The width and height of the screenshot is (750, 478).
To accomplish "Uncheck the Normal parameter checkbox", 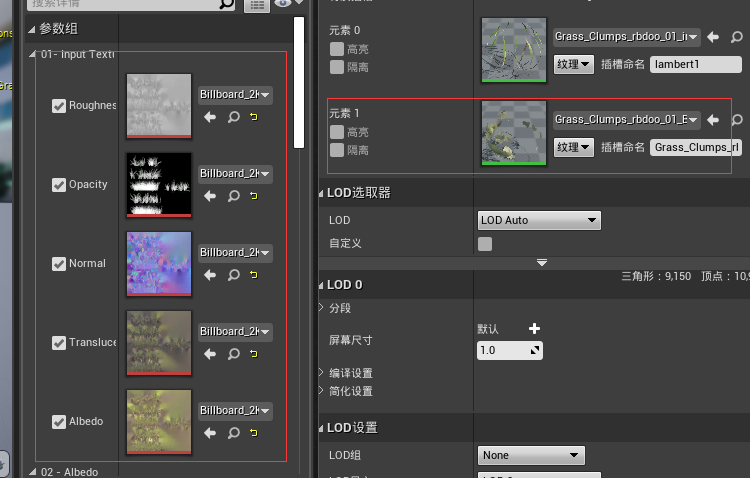I will [59, 264].
